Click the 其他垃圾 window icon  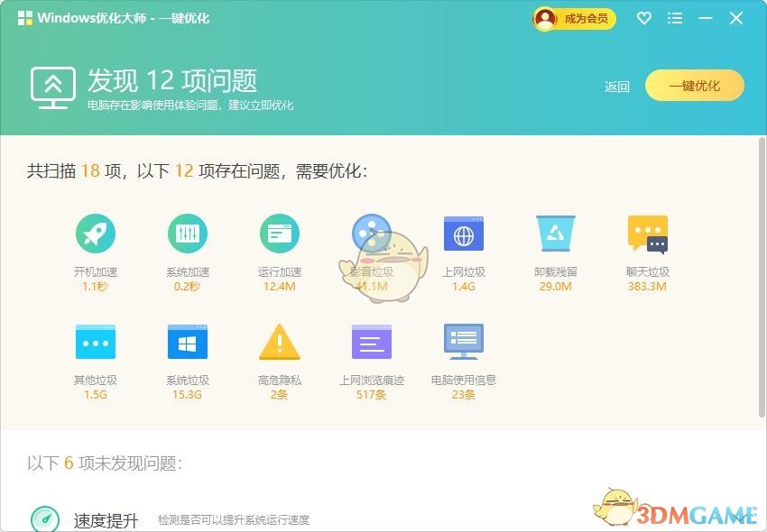(x=97, y=341)
